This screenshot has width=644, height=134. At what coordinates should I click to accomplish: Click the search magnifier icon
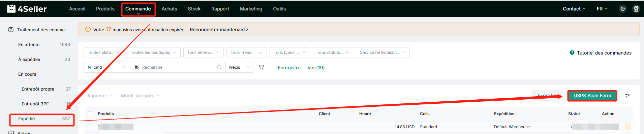[x=219, y=67]
